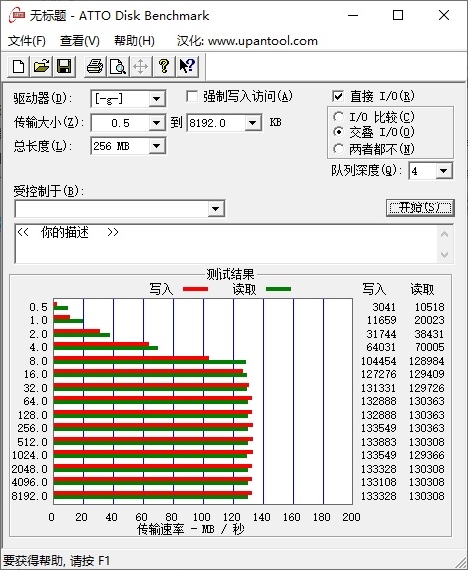Screen dimensions: 468x570
Task: Click write value 64031
Action: point(381,347)
